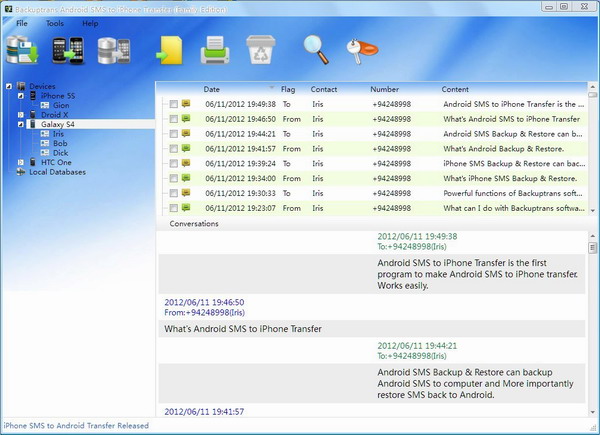Click the Date column sort arrow
600x435 pixels.
coord(272,88)
